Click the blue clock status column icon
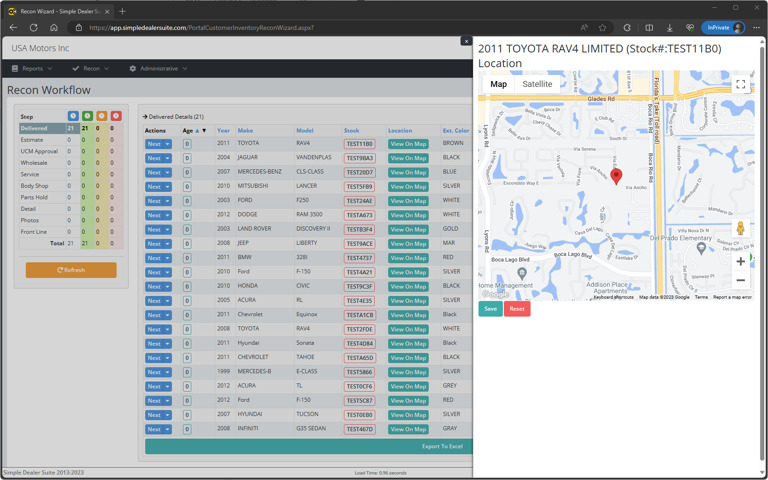 pyautogui.click(x=73, y=116)
